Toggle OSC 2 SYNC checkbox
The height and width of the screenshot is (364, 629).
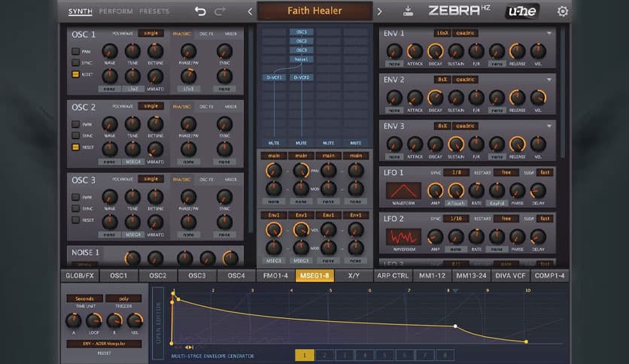[75, 135]
